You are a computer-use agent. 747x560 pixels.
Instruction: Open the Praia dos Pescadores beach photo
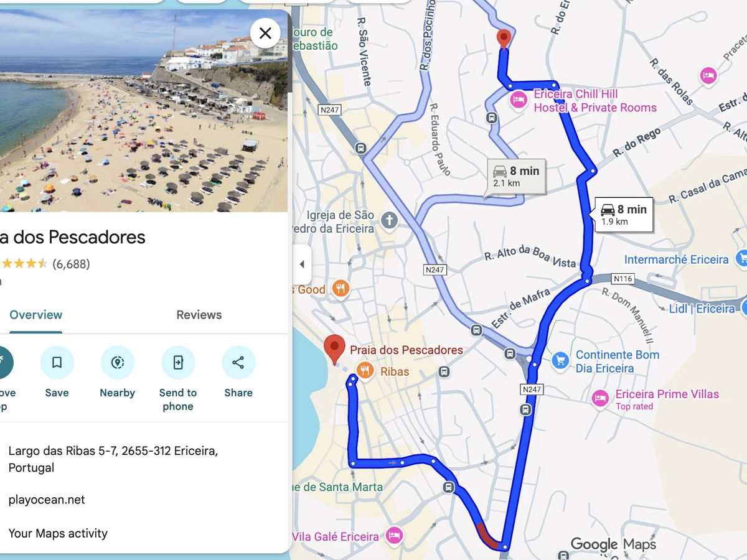pos(144,111)
